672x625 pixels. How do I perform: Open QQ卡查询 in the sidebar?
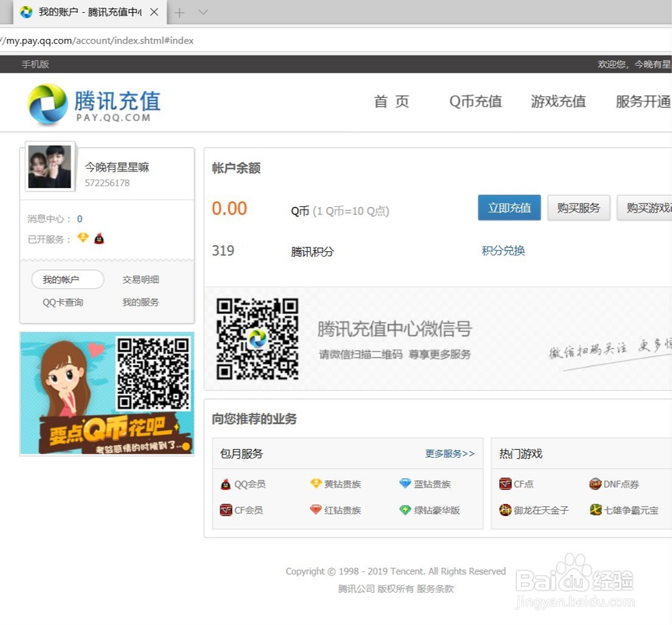62,302
